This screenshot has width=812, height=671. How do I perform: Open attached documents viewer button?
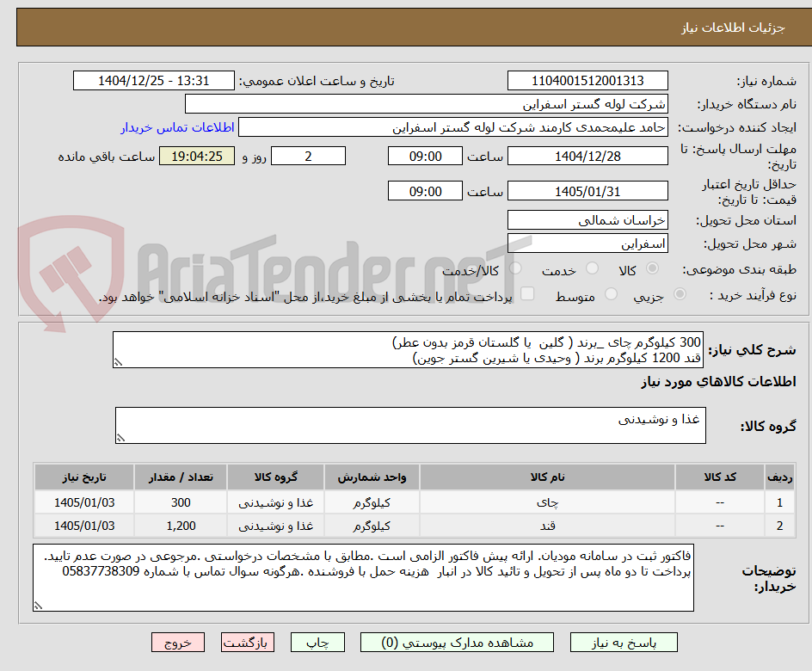[457, 643]
